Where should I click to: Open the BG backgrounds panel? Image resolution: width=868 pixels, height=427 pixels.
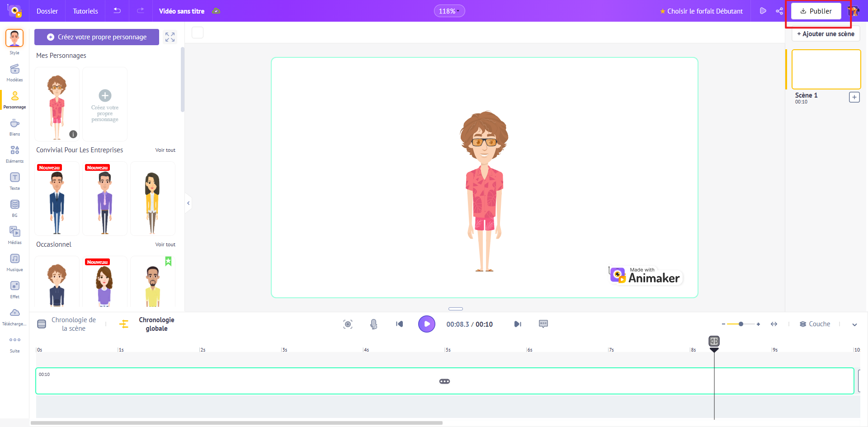pyautogui.click(x=14, y=207)
